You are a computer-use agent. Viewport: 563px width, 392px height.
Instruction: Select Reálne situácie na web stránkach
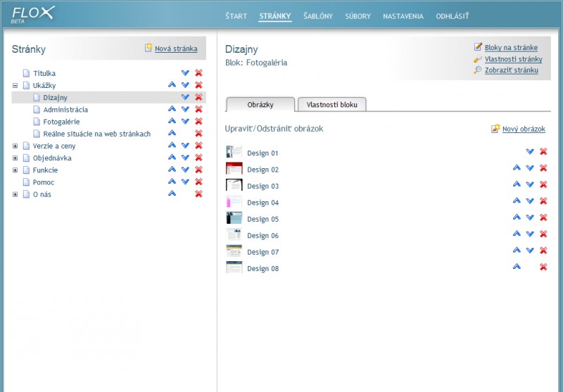(x=97, y=134)
